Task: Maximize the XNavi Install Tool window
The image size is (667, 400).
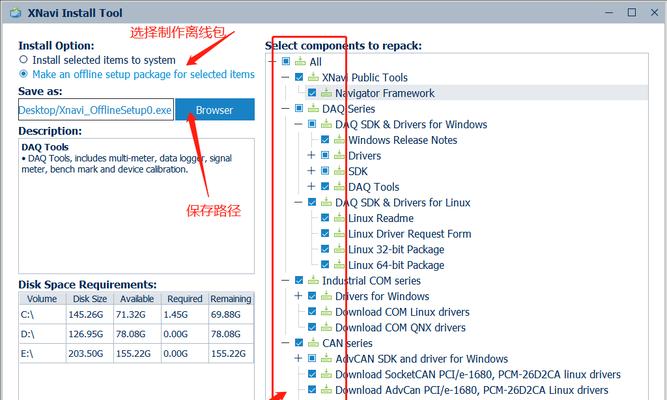Action: tap(632, 12)
